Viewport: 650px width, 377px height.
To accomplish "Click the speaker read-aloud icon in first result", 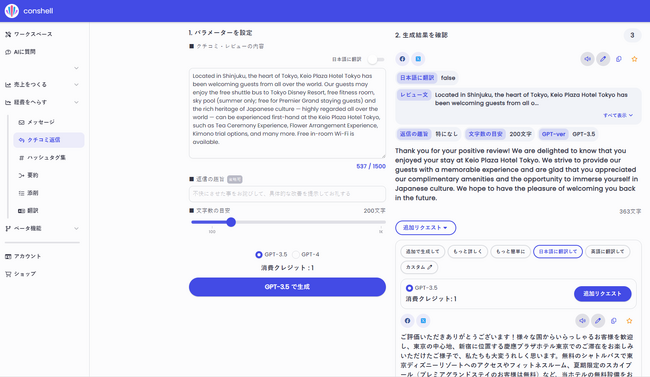I will (587, 59).
